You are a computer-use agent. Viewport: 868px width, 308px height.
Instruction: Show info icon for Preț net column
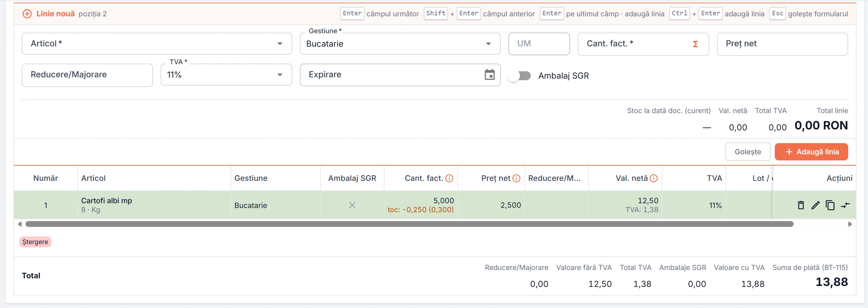[516, 178]
